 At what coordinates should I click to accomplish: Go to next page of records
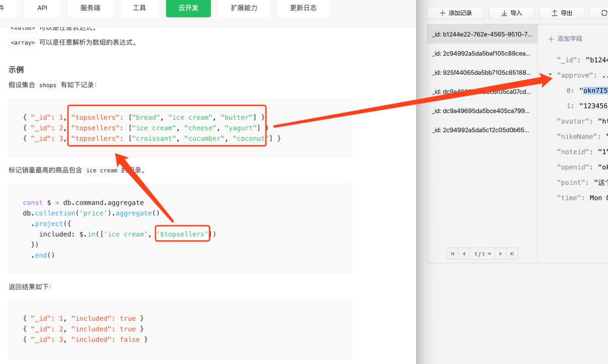point(501,254)
